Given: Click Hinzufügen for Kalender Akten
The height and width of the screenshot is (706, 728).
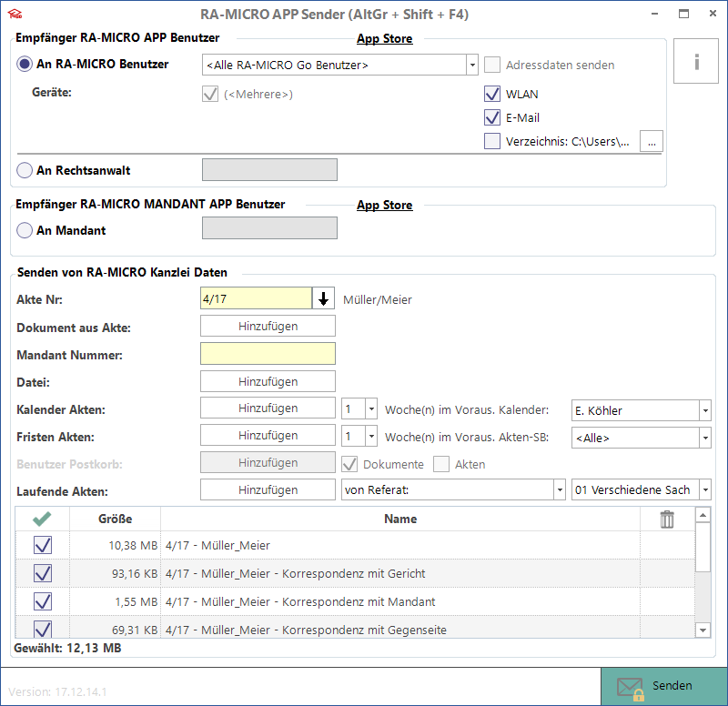Looking at the screenshot, I should pos(268,408).
